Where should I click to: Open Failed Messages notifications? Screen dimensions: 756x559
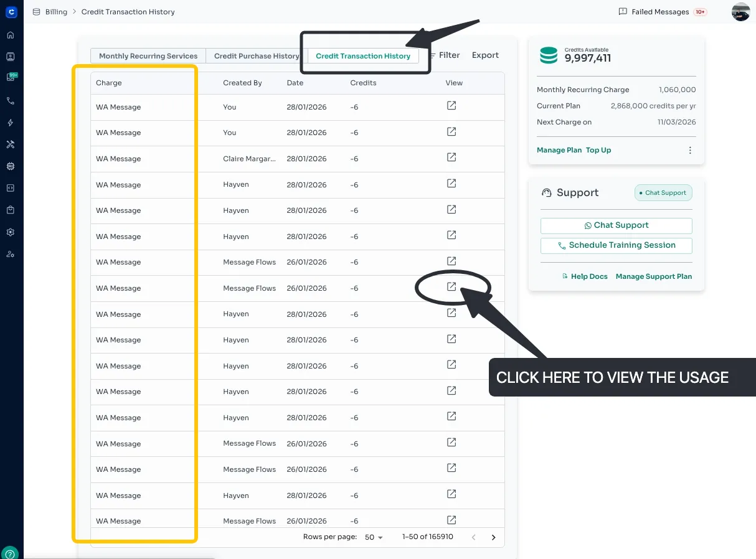click(662, 12)
